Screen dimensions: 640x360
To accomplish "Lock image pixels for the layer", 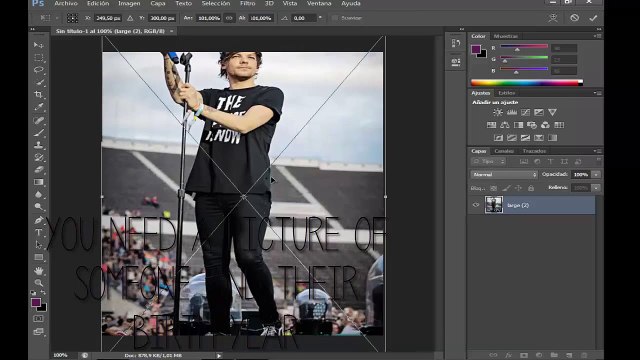I will (506, 188).
